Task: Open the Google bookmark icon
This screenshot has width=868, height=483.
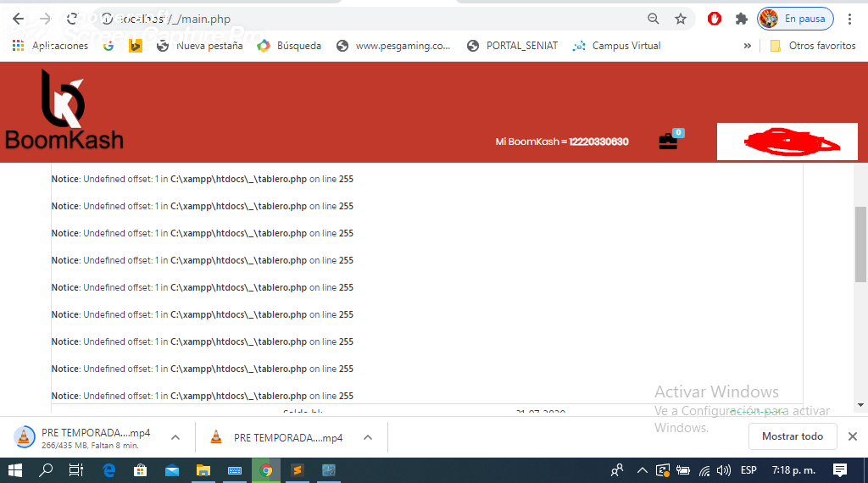Action: pos(108,46)
